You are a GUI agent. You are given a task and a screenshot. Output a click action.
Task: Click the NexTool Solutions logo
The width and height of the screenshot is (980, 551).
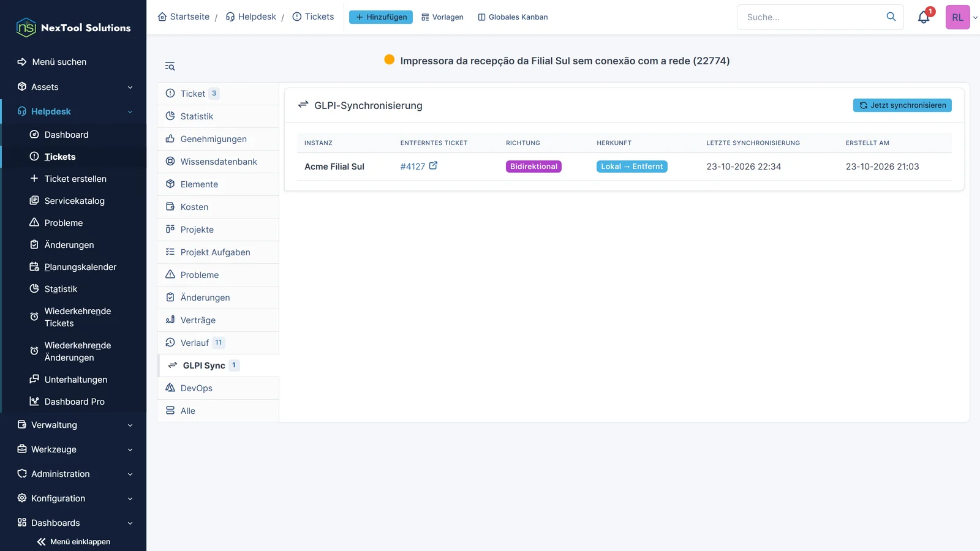click(73, 28)
